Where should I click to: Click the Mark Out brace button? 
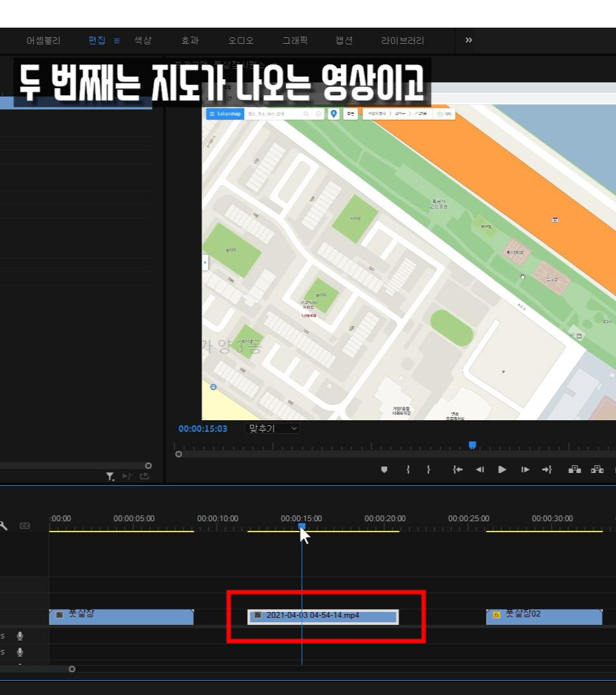(429, 469)
